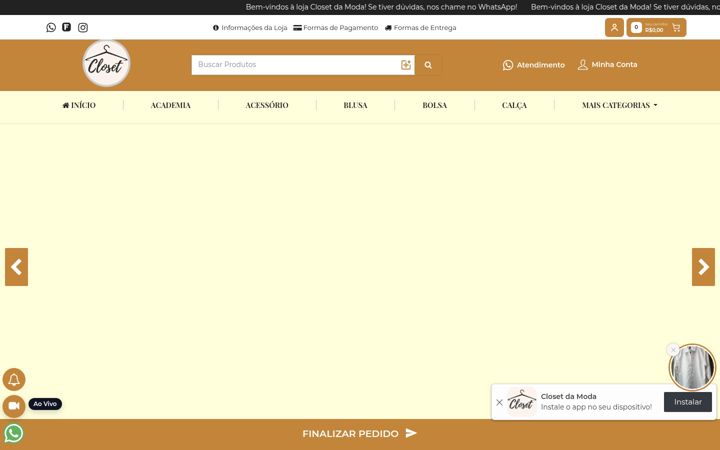Close the floating video thumbnail

[x=673, y=350]
